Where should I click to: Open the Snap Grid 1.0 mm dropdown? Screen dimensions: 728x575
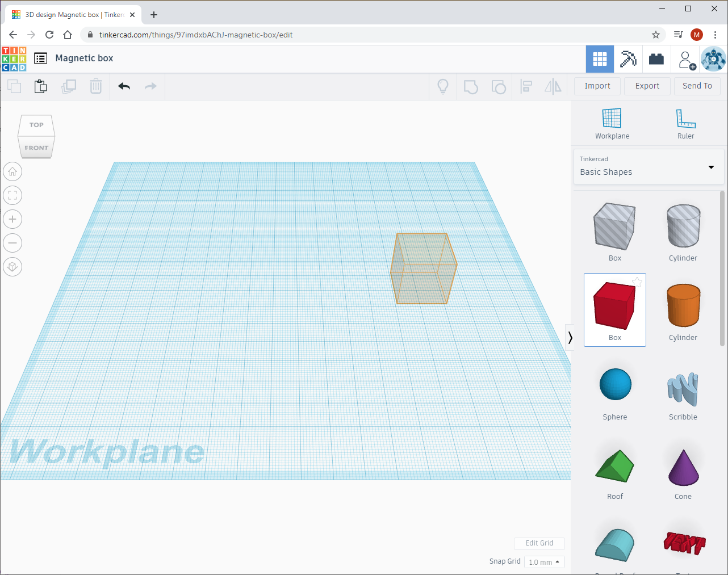(x=544, y=562)
